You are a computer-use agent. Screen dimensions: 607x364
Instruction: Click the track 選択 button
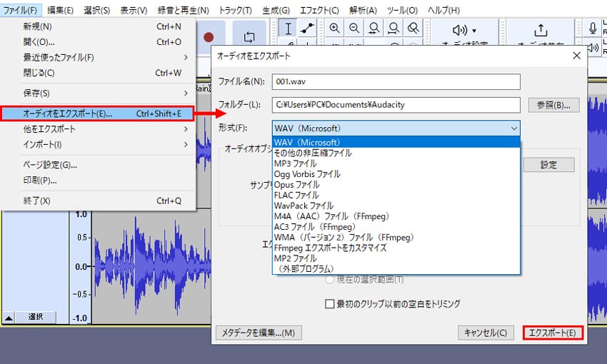[36, 317]
